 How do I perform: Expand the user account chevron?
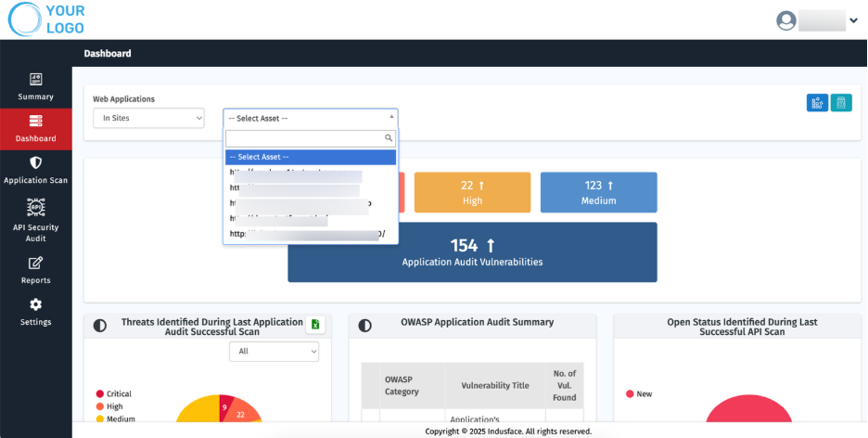point(853,20)
